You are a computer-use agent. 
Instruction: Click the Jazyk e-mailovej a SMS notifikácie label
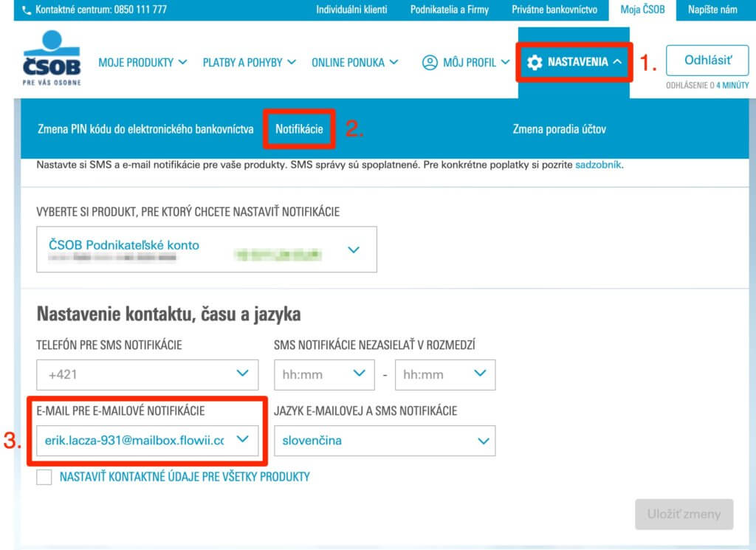point(365,410)
